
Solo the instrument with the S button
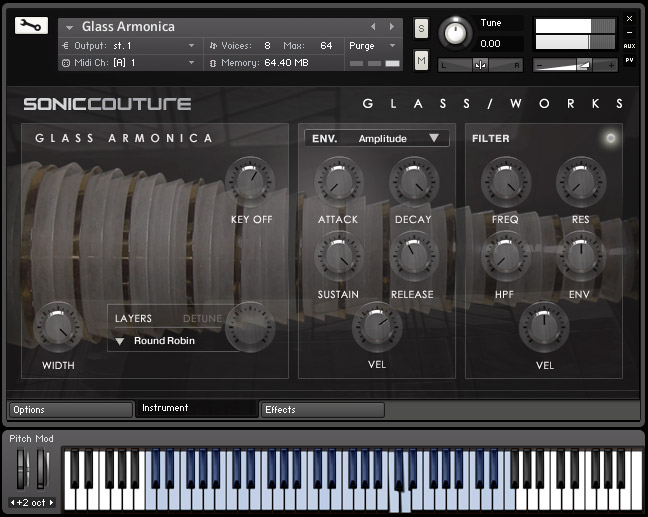tap(421, 29)
